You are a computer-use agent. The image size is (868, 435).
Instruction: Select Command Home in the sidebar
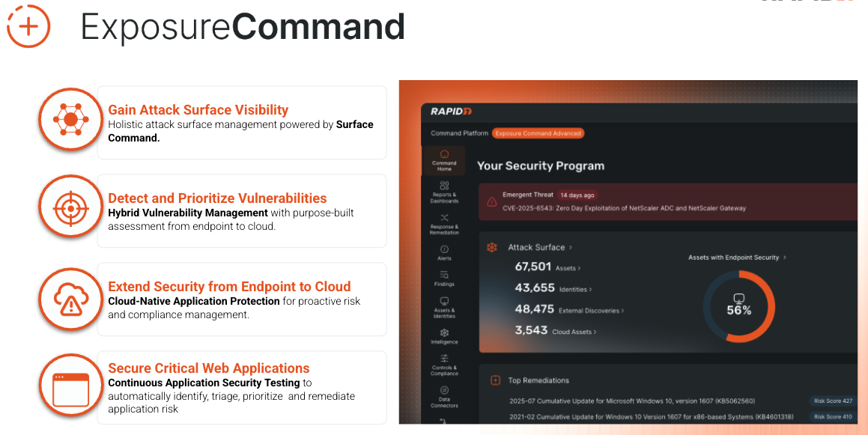click(x=443, y=159)
